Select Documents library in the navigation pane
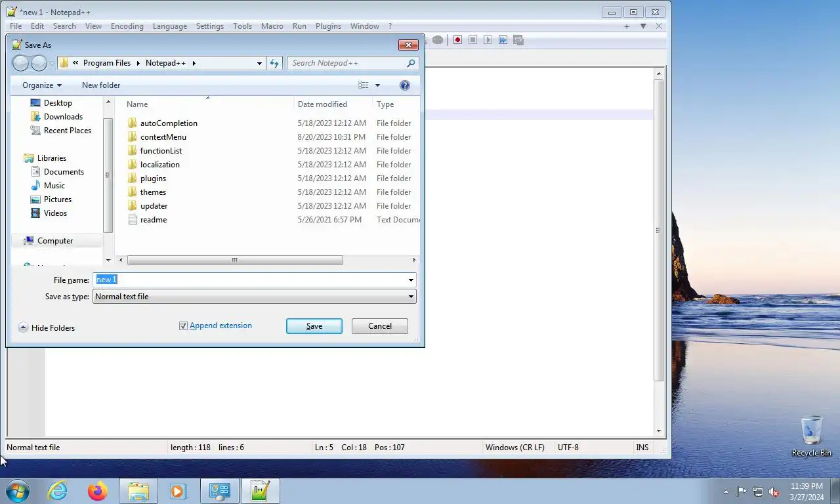840x504 pixels. [x=64, y=172]
